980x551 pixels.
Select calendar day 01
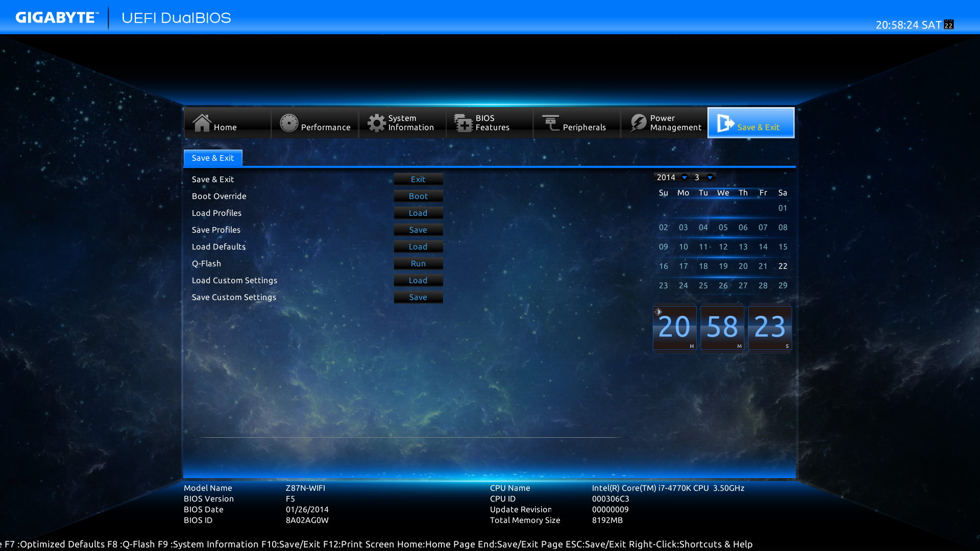pyautogui.click(x=782, y=208)
